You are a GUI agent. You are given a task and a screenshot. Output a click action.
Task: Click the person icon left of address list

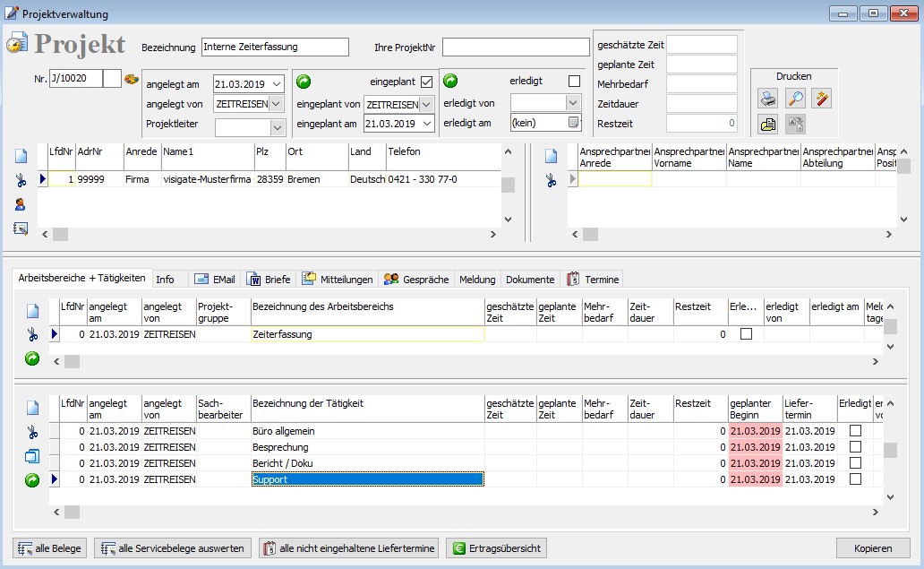pyautogui.click(x=21, y=204)
